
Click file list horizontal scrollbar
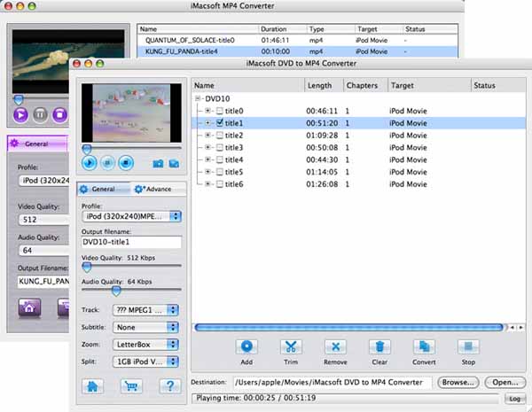tap(349, 328)
